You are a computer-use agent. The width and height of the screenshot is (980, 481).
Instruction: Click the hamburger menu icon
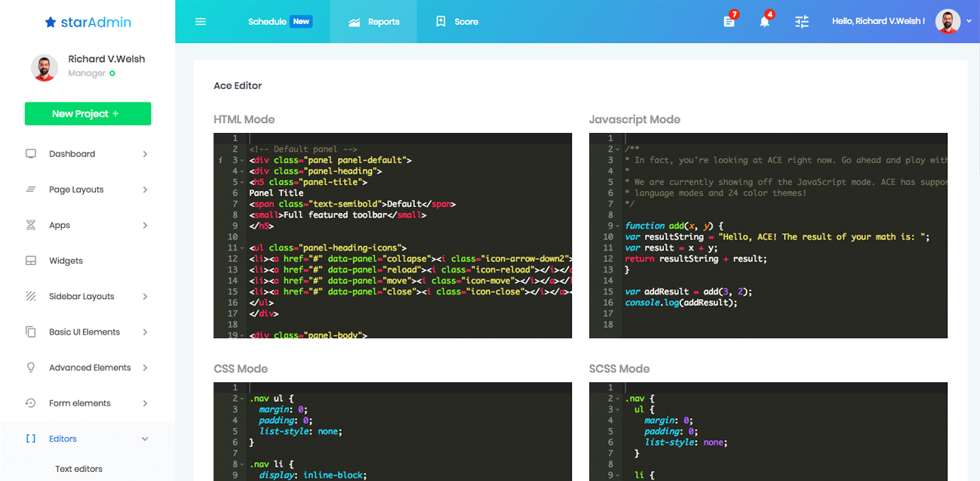[x=200, y=22]
